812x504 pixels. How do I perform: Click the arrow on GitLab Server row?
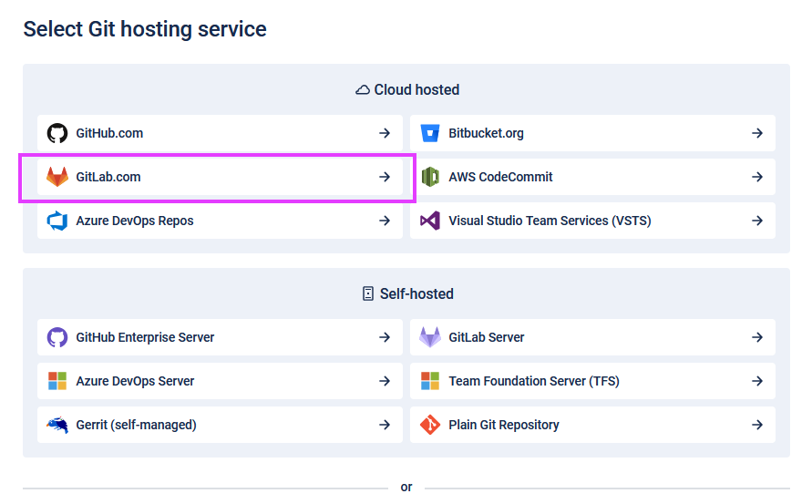pos(757,337)
